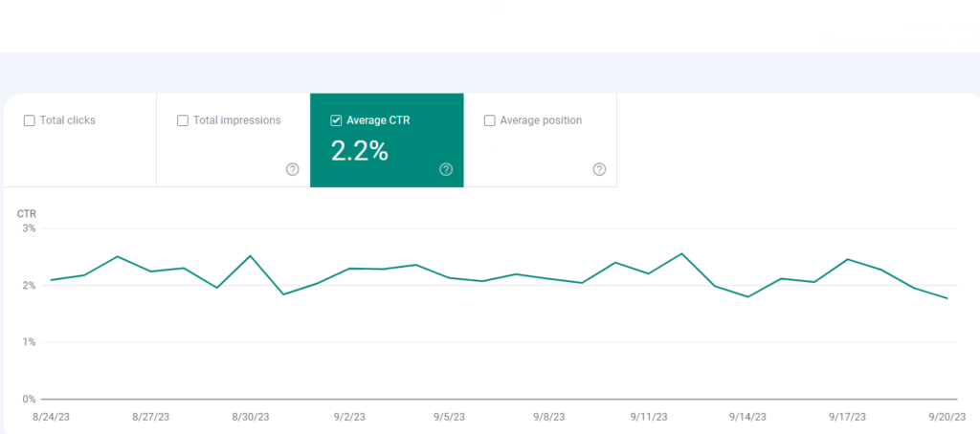Select the Average CTR label text
This screenshot has width=980, height=434.
coord(378,120)
